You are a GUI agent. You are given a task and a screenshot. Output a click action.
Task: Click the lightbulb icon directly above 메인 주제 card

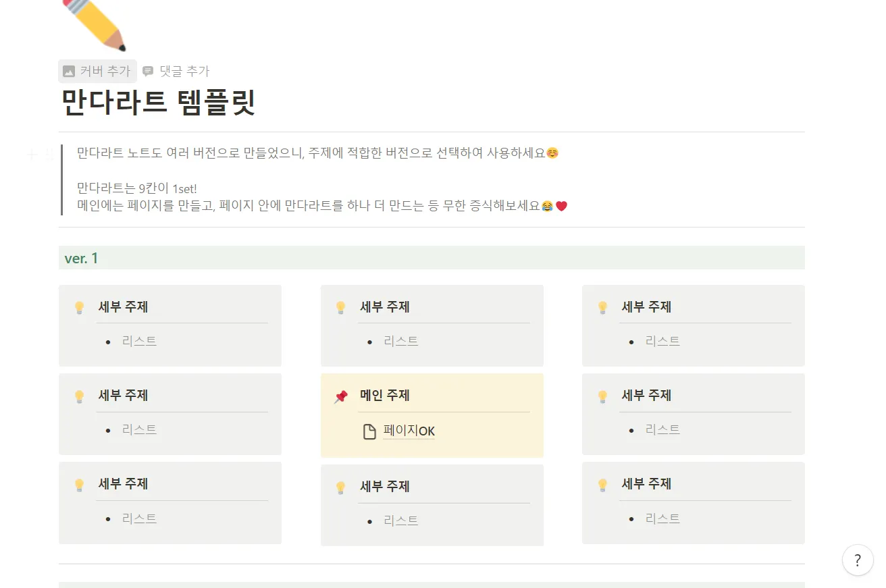click(341, 308)
